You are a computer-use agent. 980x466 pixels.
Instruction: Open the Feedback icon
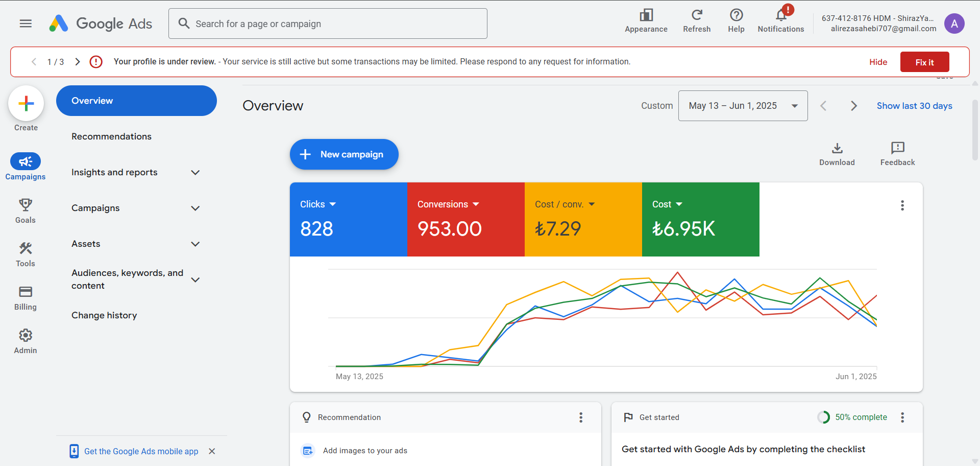[x=897, y=154]
